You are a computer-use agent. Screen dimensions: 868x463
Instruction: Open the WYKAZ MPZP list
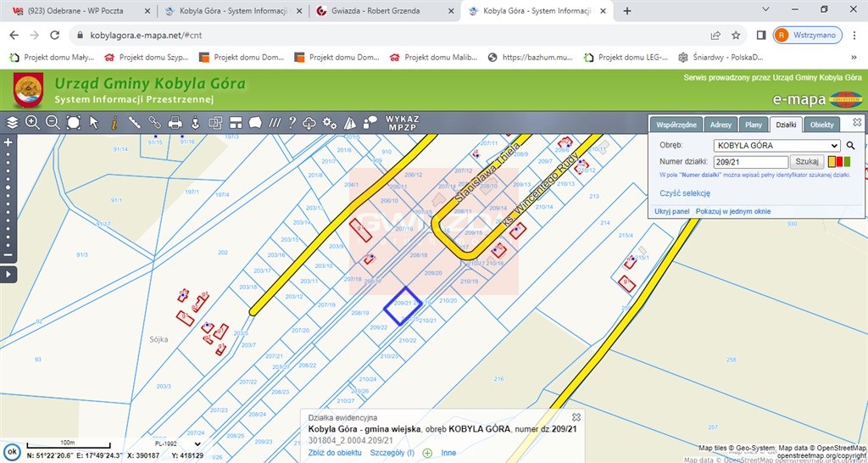point(403,124)
